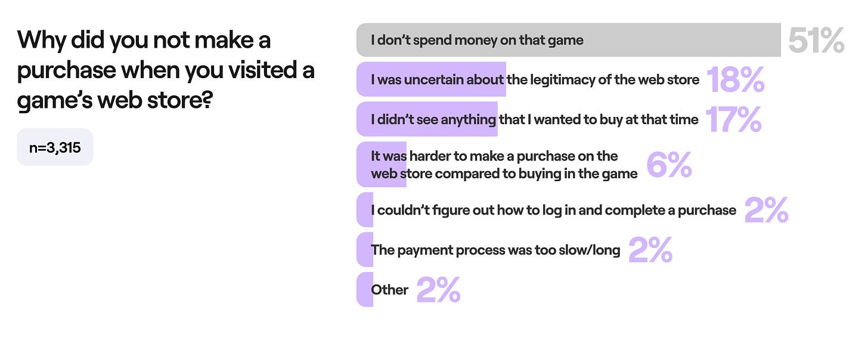Click the 18% percentage value
The height and width of the screenshot is (341, 868).
pos(735,79)
